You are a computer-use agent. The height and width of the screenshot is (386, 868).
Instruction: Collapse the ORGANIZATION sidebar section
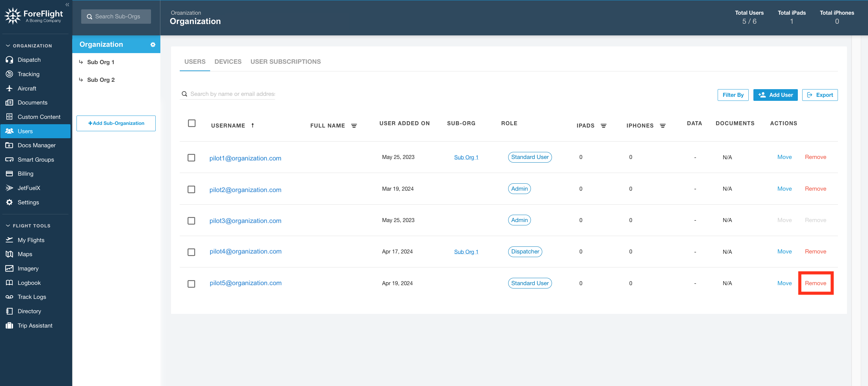click(x=29, y=45)
